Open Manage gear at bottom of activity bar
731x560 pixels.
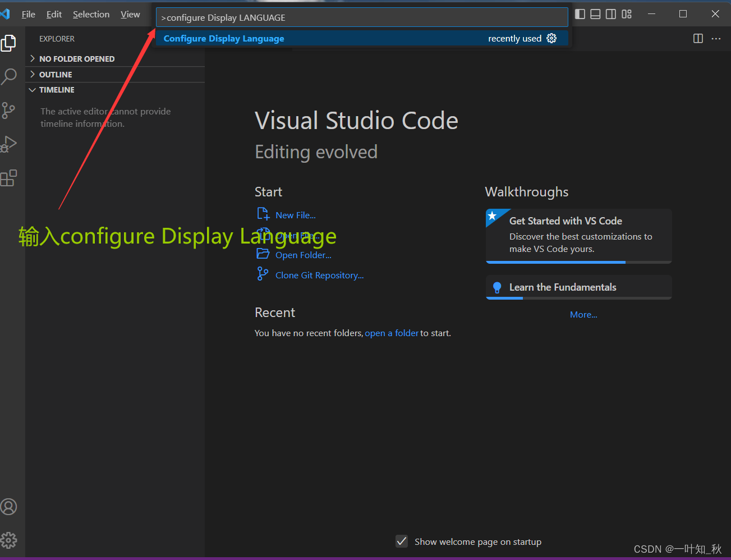point(8,540)
